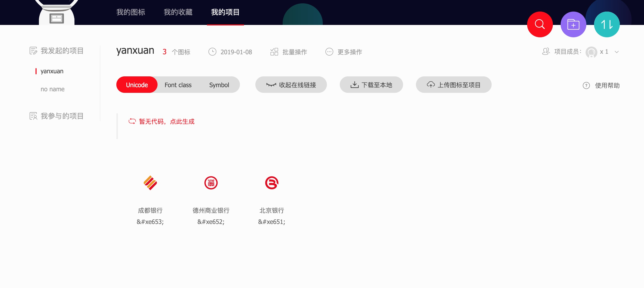Open search with the magnifier icon
The height and width of the screenshot is (288, 644).
click(x=539, y=24)
